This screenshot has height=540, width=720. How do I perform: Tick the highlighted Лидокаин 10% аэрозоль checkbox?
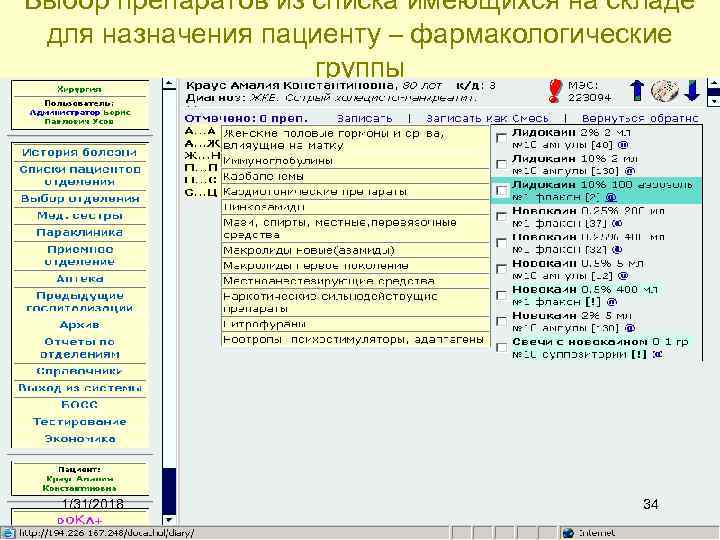[x=501, y=190]
